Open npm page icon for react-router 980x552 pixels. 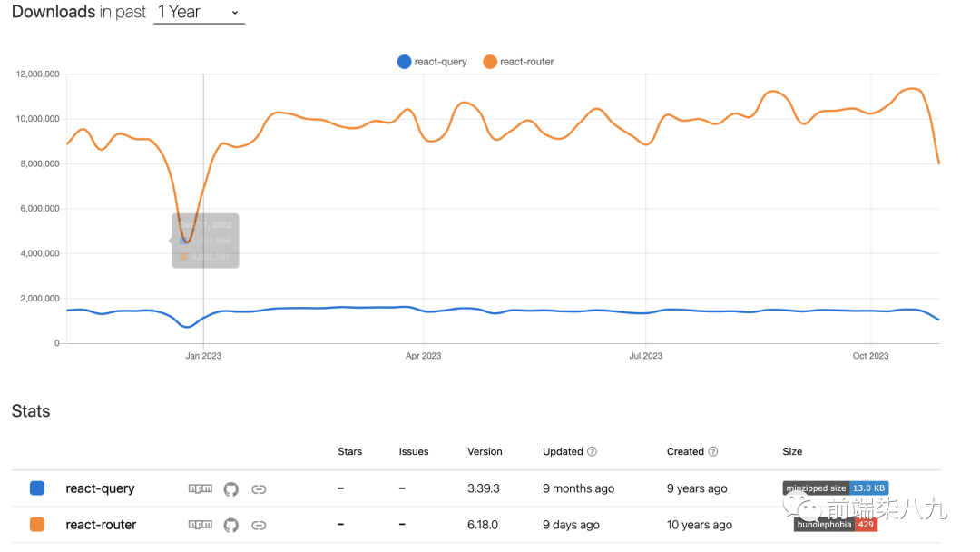coord(200,525)
